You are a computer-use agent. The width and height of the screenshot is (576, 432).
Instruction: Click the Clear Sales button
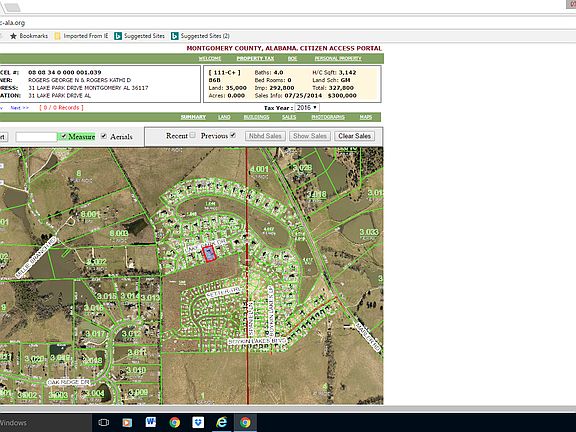click(x=354, y=136)
